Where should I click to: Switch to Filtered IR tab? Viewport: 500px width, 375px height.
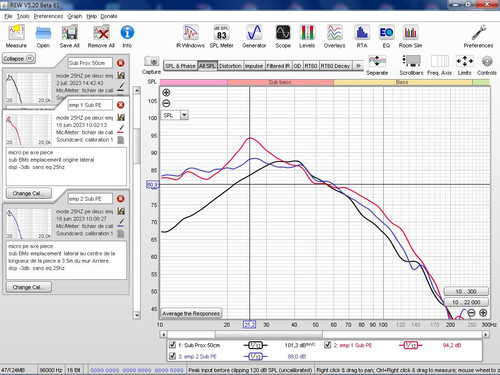click(278, 66)
